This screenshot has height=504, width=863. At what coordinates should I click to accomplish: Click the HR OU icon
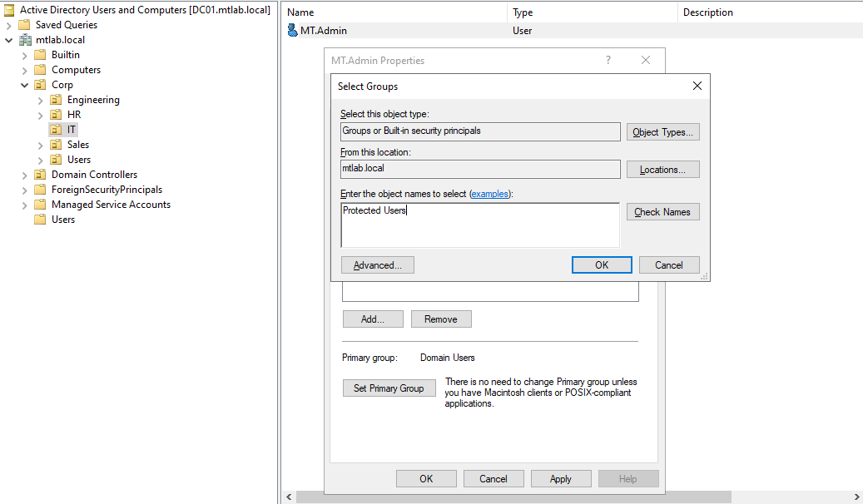56,115
